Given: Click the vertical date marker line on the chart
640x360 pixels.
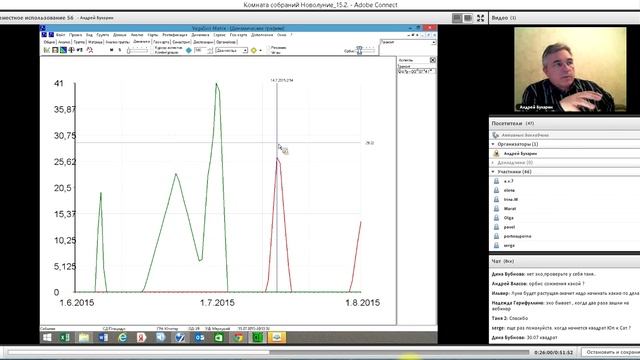Looking at the screenshot, I should coord(277,188).
